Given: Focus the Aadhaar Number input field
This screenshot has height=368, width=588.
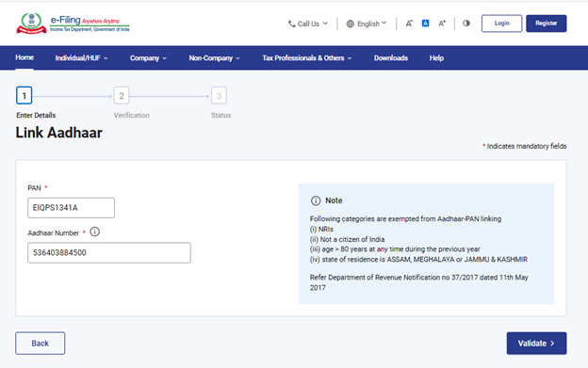Looking at the screenshot, I should click(x=109, y=252).
